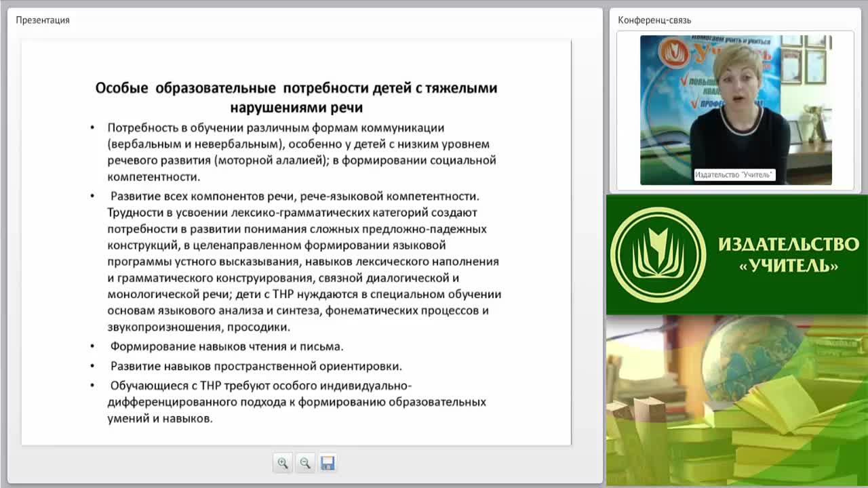This screenshot has height=488, width=868.
Task: Click the Издательство «Учитель» green banner
Action: 737,255
